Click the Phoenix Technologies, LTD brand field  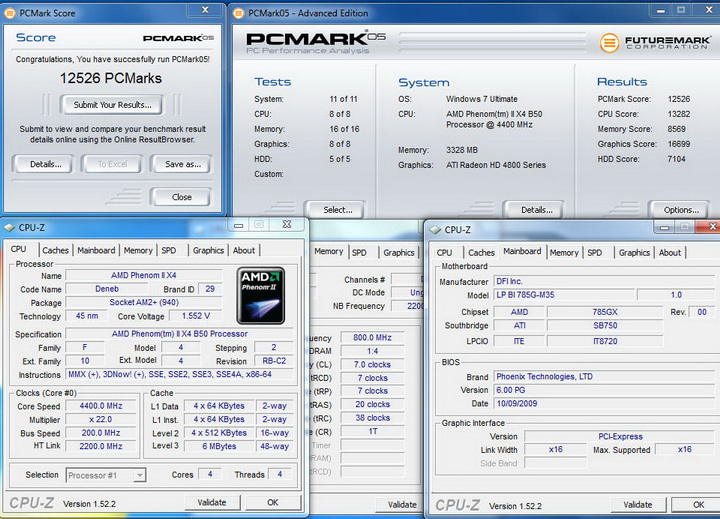click(x=604, y=377)
